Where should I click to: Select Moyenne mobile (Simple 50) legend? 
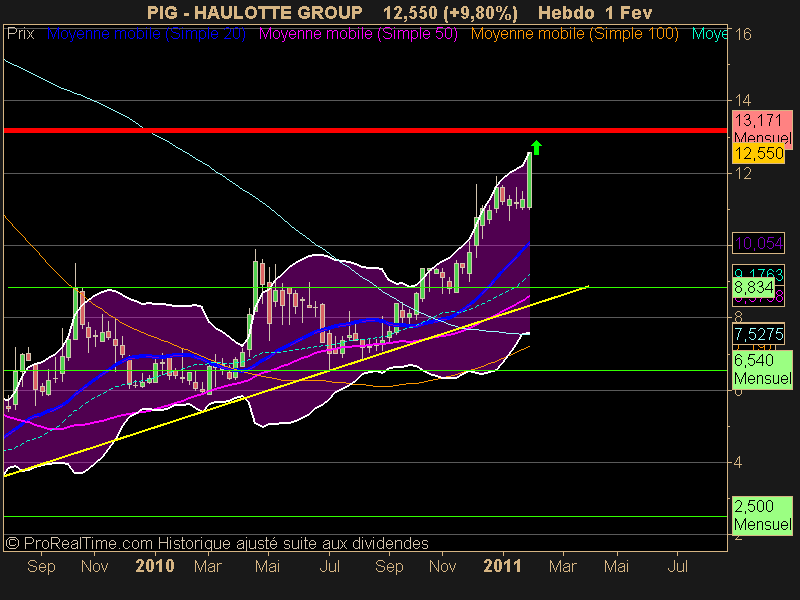tap(358, 34)
